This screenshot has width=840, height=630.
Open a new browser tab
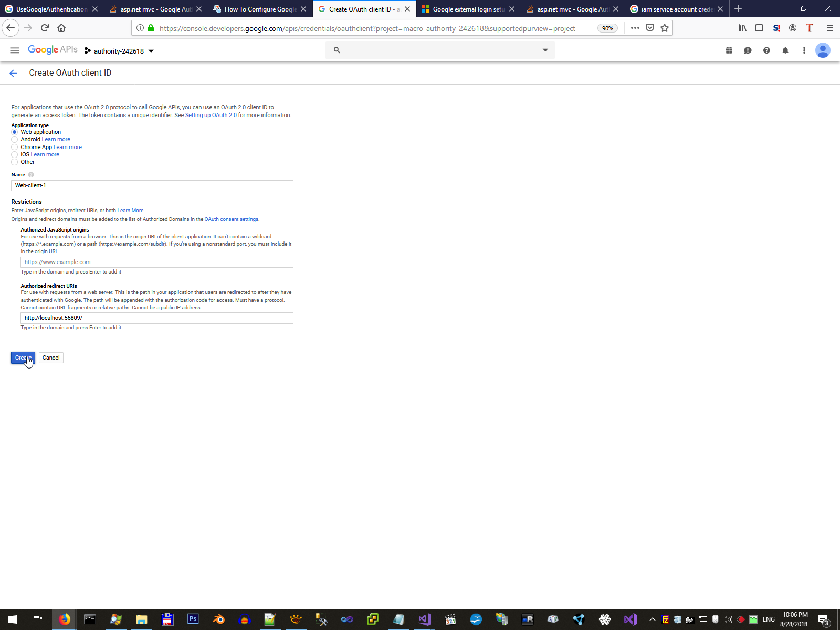click(x=738, y=9)
